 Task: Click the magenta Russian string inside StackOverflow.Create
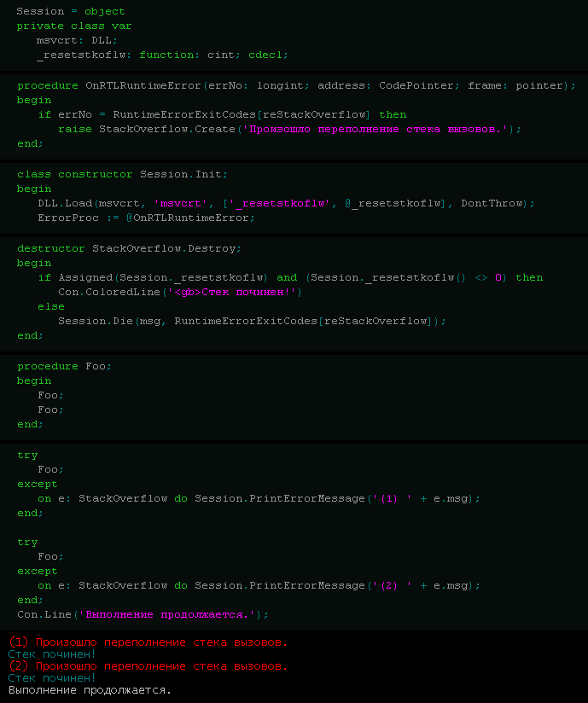coord(378,130)
